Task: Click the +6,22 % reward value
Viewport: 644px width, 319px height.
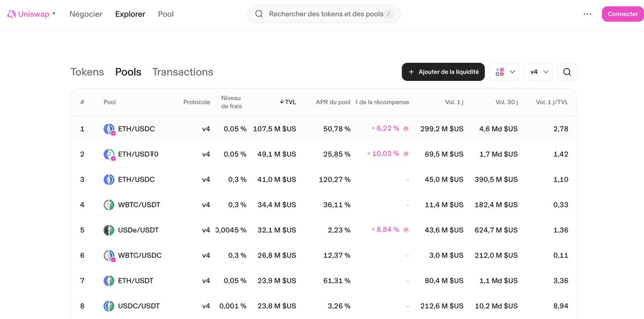Action: 385,129
